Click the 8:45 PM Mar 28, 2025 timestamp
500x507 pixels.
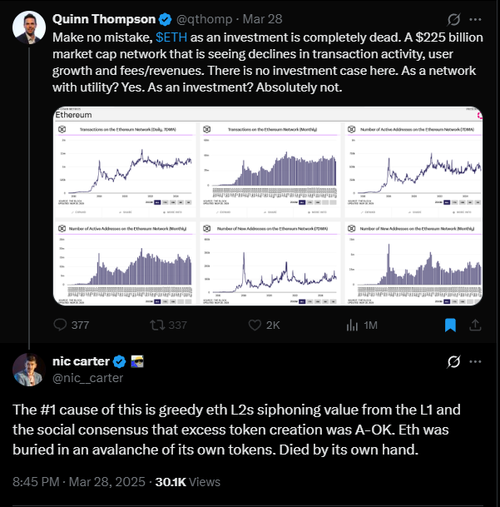pyautogui.click(x=79, y=482)
